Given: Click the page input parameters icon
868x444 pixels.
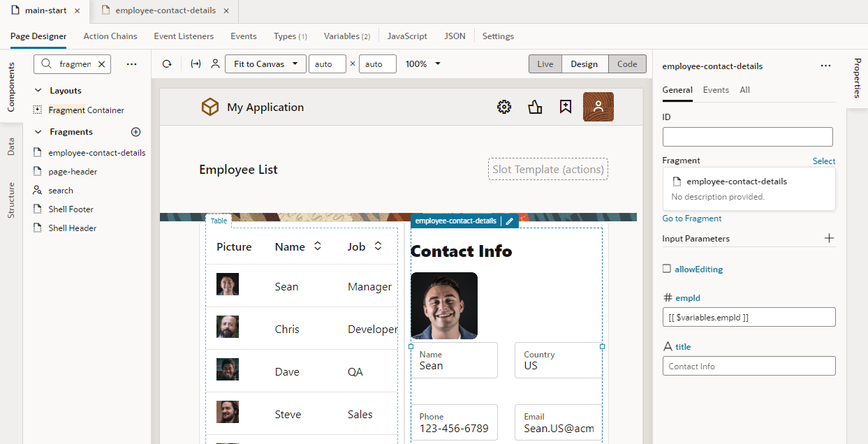Looking at the screenshot, I should coord(196,64).
